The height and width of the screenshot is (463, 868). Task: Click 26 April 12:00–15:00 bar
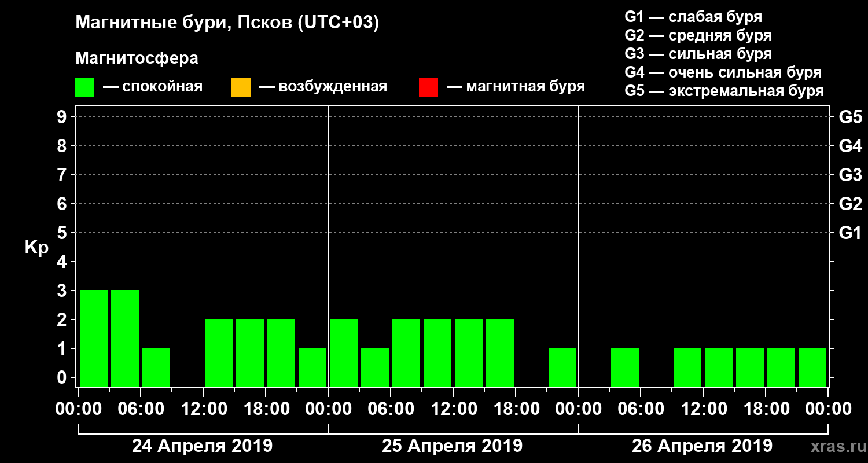tap(719, 367)
